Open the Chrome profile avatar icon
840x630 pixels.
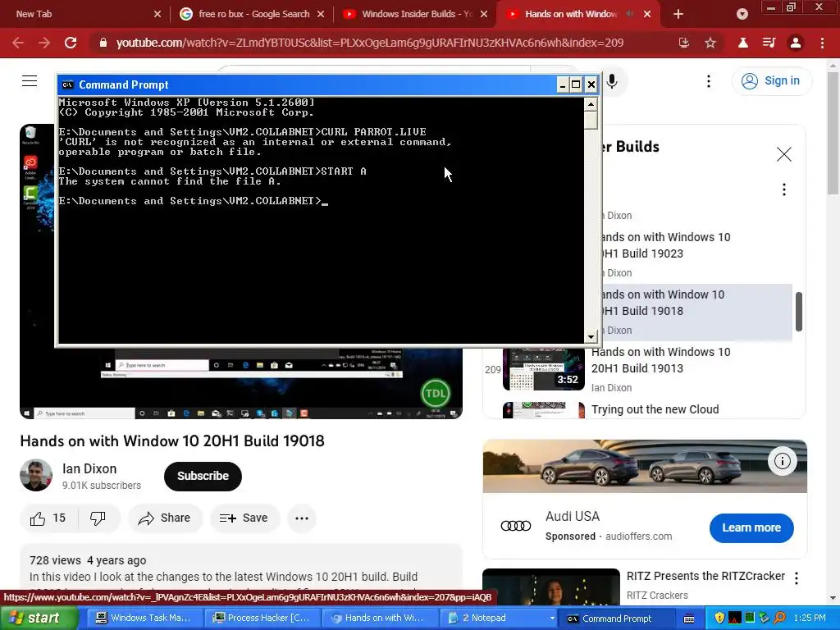[796, 43]
